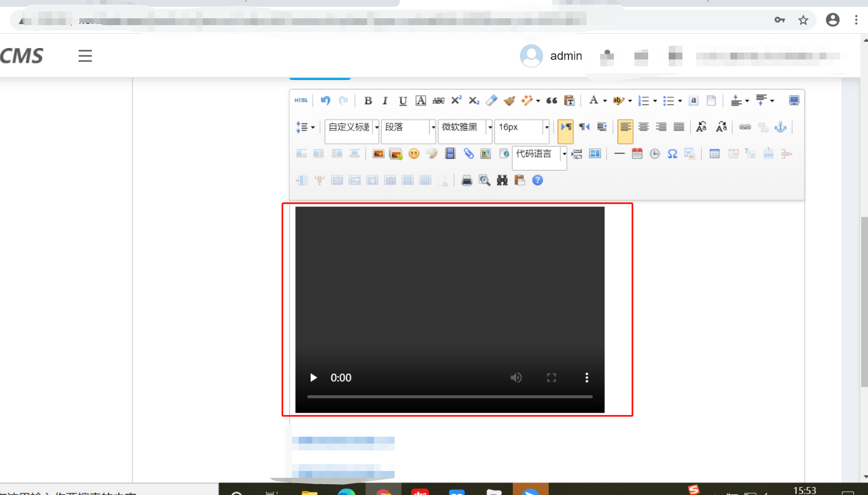Insert an emoticon from the smiley icon
Viewport: 868px width, 495px height.
click(414, 153)
